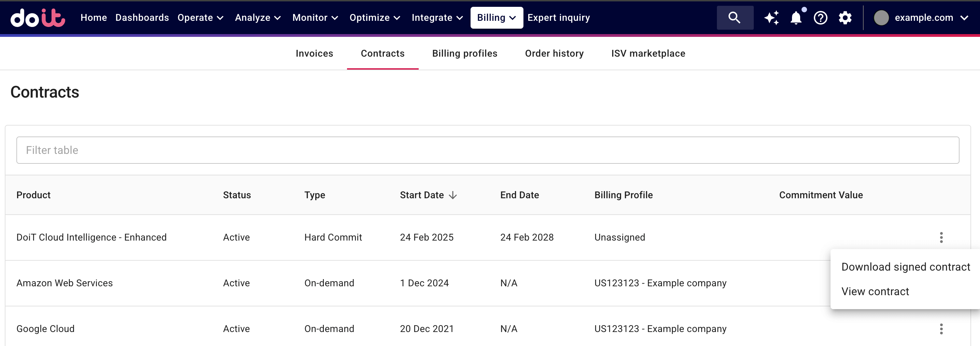This screenshot has width=980, height=346.
Task: Open the settings gear icon
Action: 845,17
